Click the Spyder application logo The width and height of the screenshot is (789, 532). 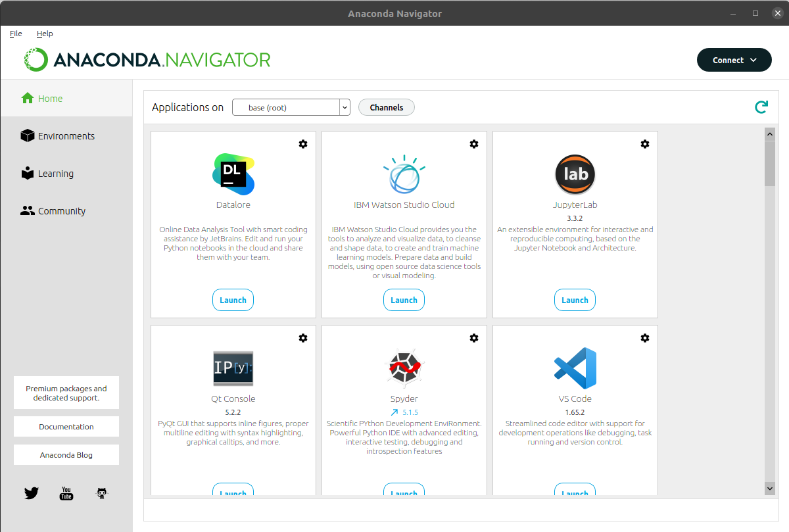(404, 368)
